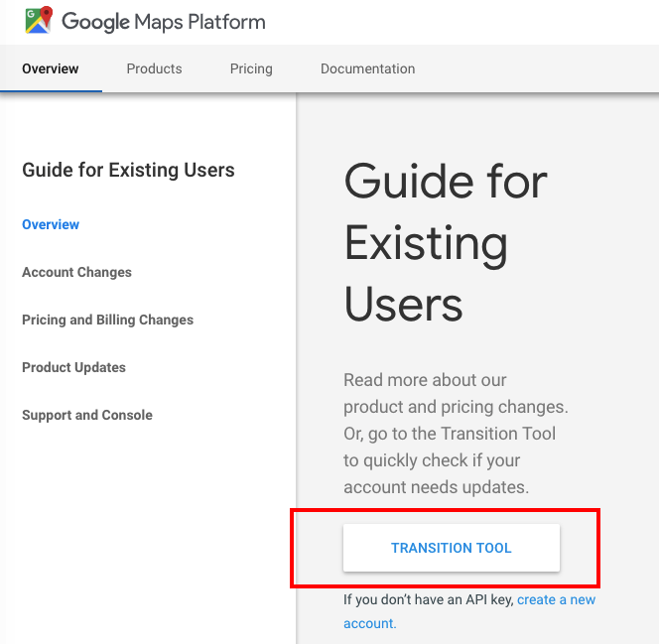Open the Product Updates section

[73, 367]
